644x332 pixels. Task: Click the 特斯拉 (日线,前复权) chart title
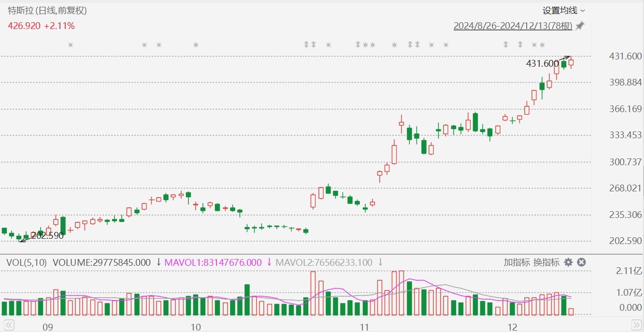point(47,10)
